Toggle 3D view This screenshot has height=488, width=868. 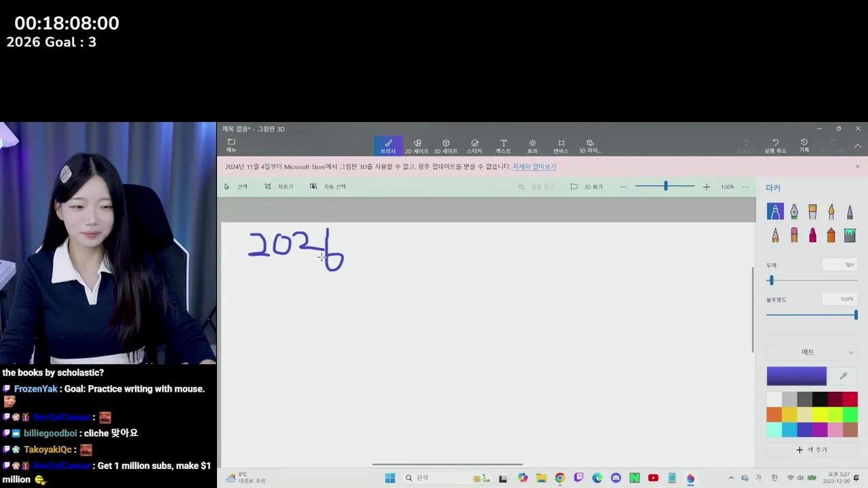point(587,186)
